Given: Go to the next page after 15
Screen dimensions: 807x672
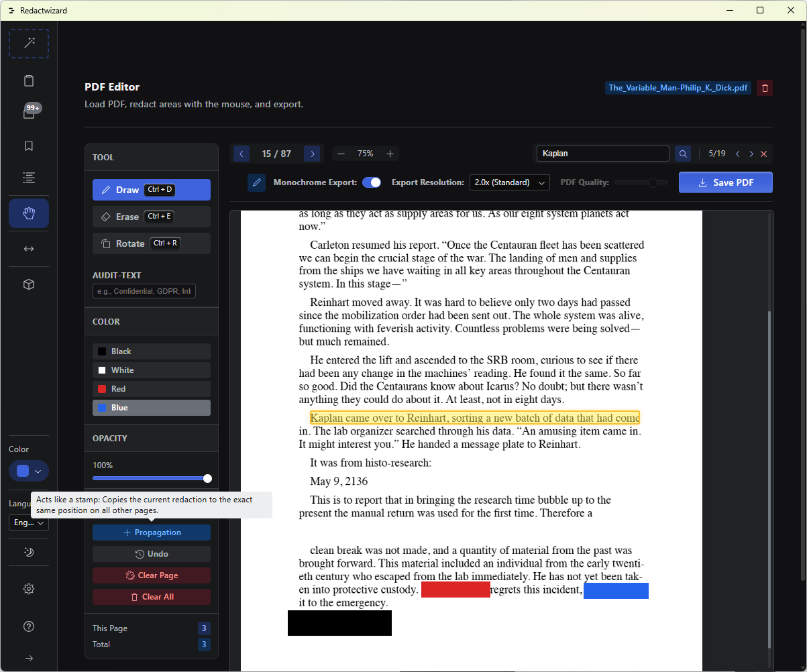Looking at the screenshot, I should pos(312,154).
